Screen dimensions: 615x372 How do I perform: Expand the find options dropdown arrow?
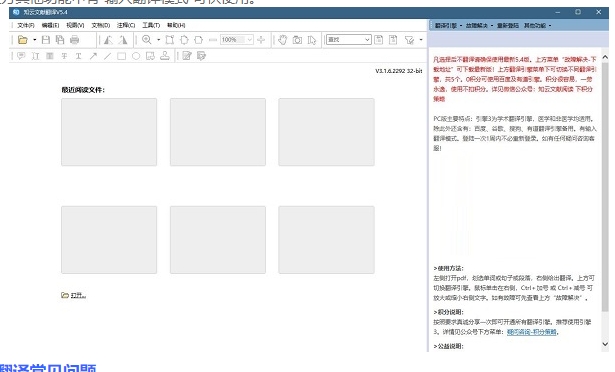(421, 40)
